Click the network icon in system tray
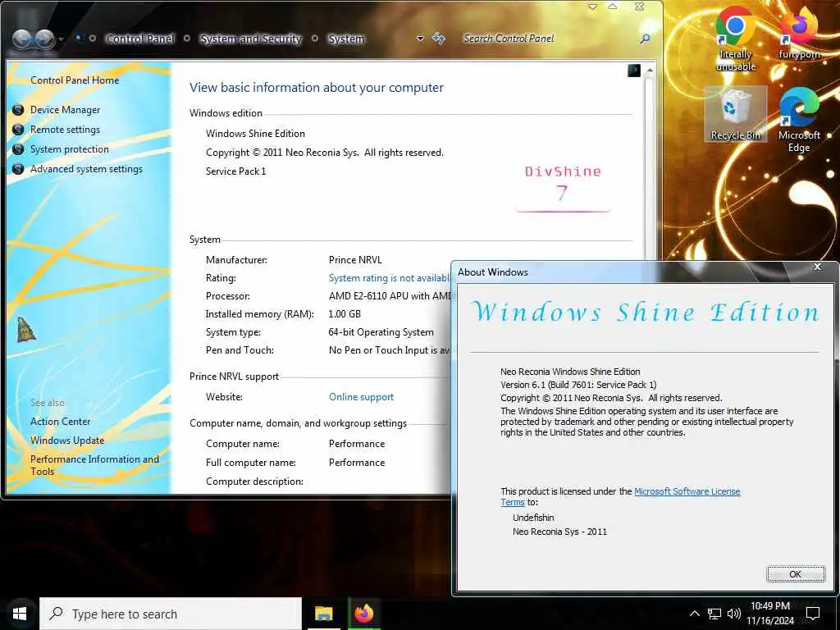The image size is (840, 630). 714,614
